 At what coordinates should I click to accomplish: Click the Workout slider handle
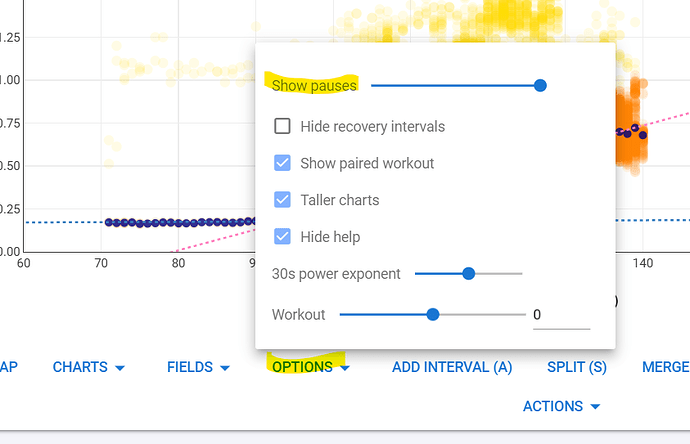point(433,314)
